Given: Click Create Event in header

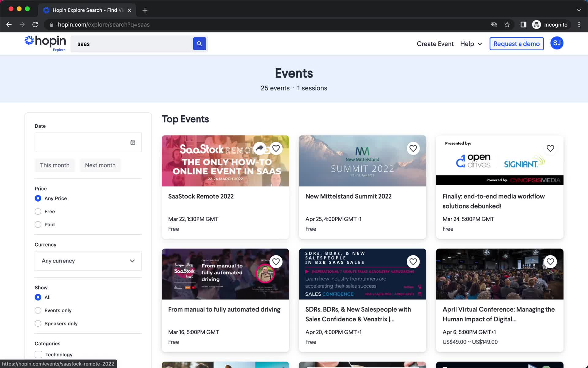Looking at the screenshot, I should tap(435, 44).
